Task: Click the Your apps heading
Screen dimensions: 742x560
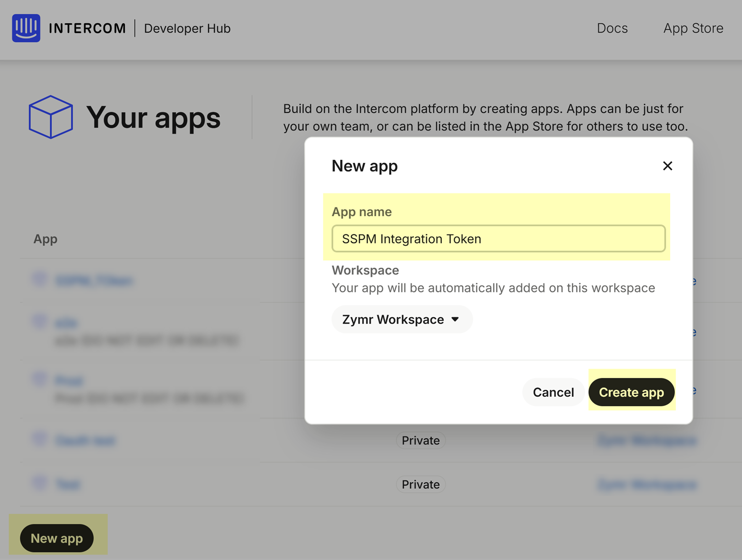Action: [153, 118]
